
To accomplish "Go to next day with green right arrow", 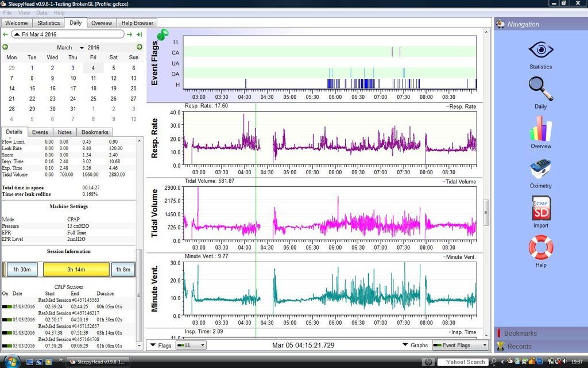I will coord(129,34).
